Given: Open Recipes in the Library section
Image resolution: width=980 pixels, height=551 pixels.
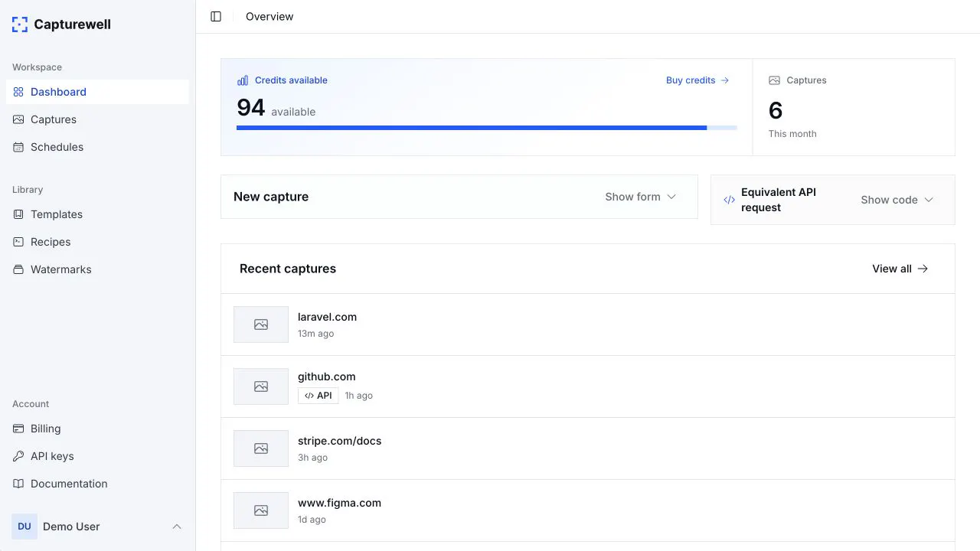Looking at the screenshot, I should coord(97,242).
